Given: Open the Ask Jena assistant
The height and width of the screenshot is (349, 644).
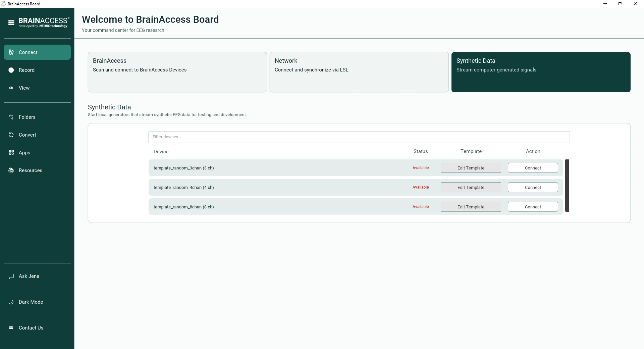Looking at the screenshot, I should [37, 276].
